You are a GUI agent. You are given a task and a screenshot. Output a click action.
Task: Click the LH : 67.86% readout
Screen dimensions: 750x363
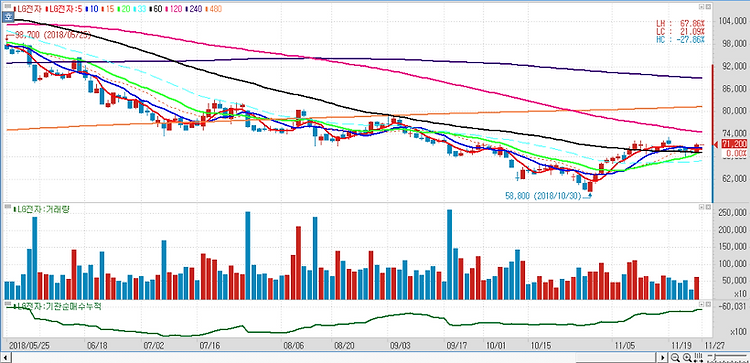tap(682, 22)
